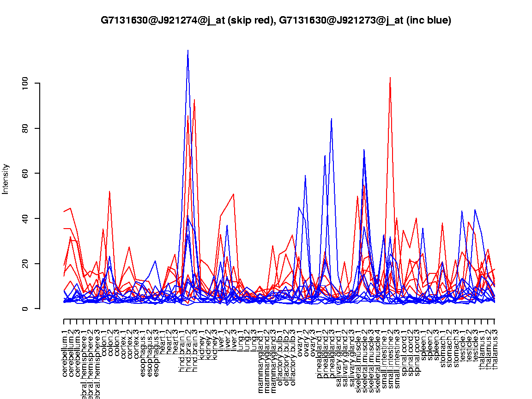The height and width of the screenshot is (399, 532).
Task: Click the y-axis tick label 0
Action: pyautogui.click(x=25, y=308)
